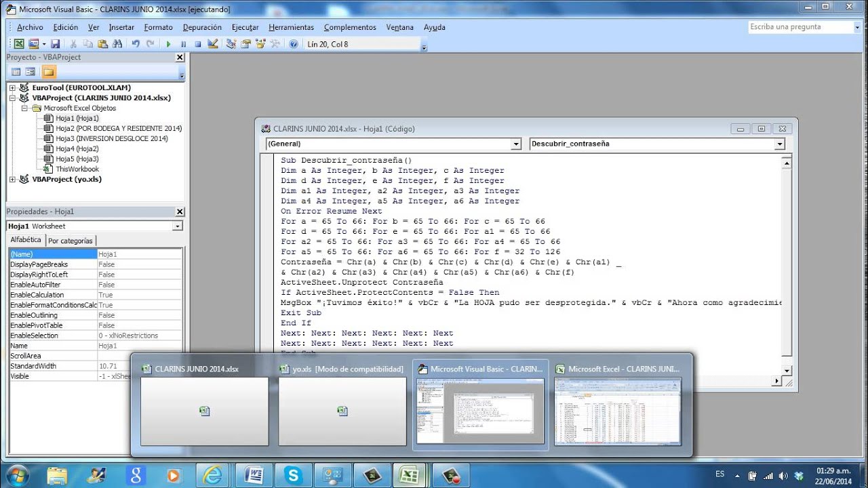Click the Paste clipboard icon
Screen dimensions: 868x488
point(102,43)
